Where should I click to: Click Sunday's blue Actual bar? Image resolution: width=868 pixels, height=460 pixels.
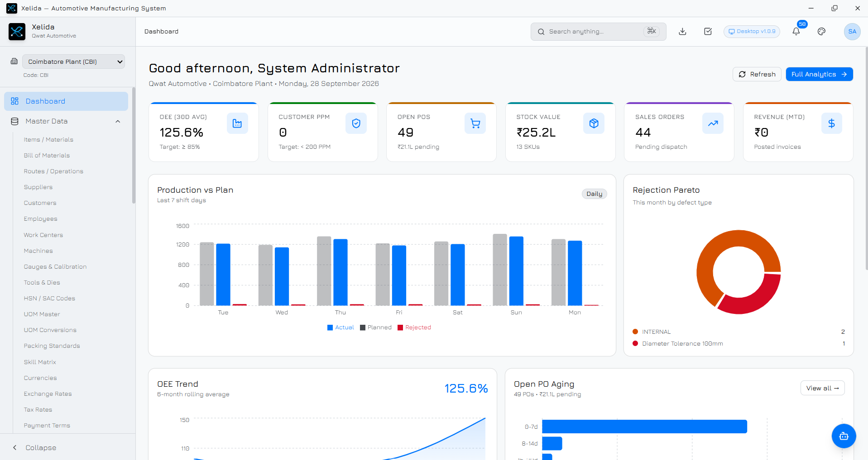pyautogui.click(x=516, y=271)
